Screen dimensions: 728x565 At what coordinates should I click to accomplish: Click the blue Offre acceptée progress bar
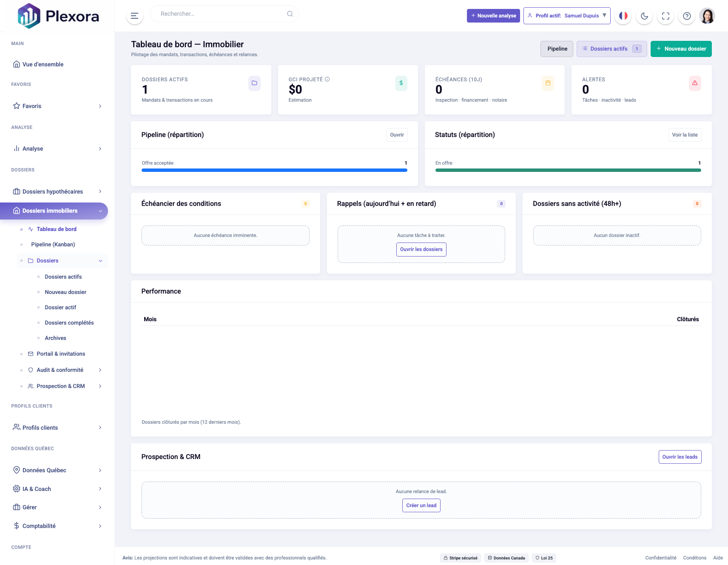pyautogui.click(x=274, y=170)
